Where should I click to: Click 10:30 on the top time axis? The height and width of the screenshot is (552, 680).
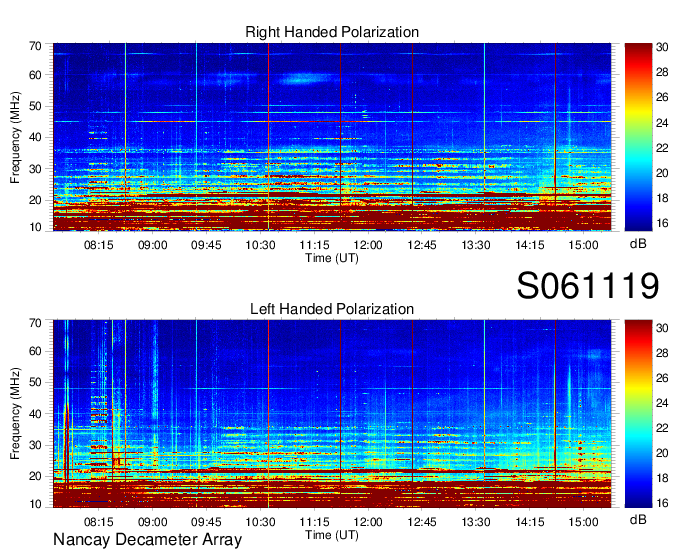click(260, 245)
